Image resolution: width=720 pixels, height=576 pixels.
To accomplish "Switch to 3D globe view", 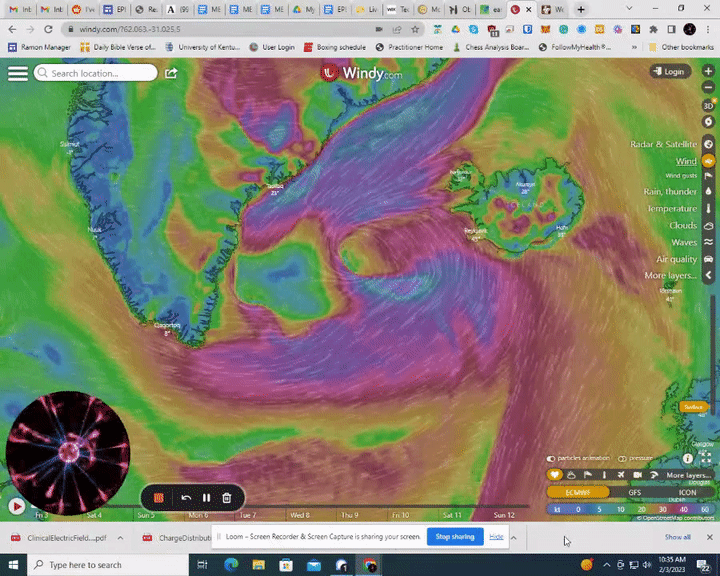I will pos(708,105).
